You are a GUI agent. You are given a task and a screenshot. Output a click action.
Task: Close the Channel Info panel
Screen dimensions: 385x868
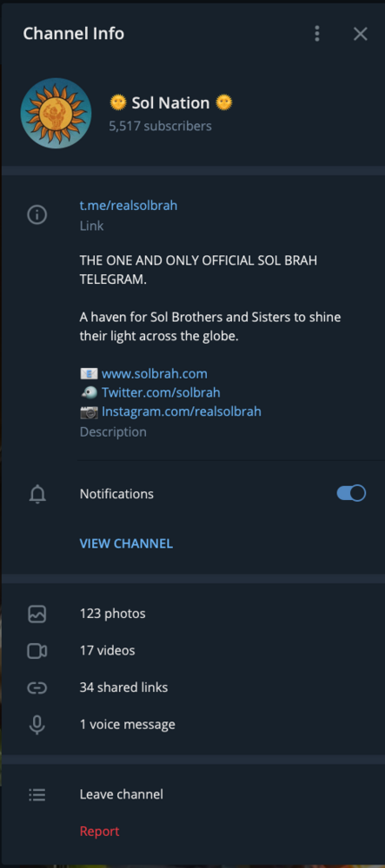[360, 34]
